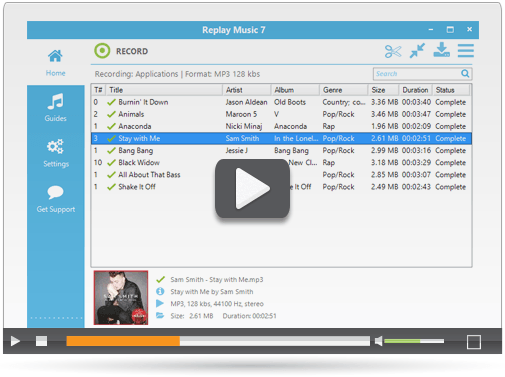
Task: Click the shrink to mini view arrows icon
Action: [x=417, y=51]
